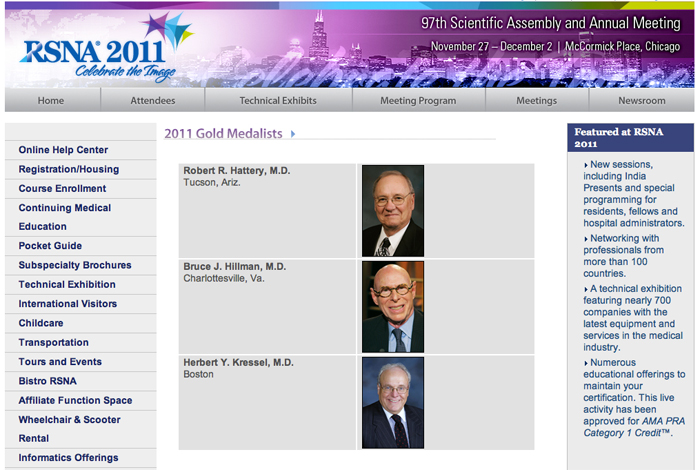Viewport: 700px width, 470px height.
Task: Open the Meeting Program tab
Action: (x=418, y=100)
